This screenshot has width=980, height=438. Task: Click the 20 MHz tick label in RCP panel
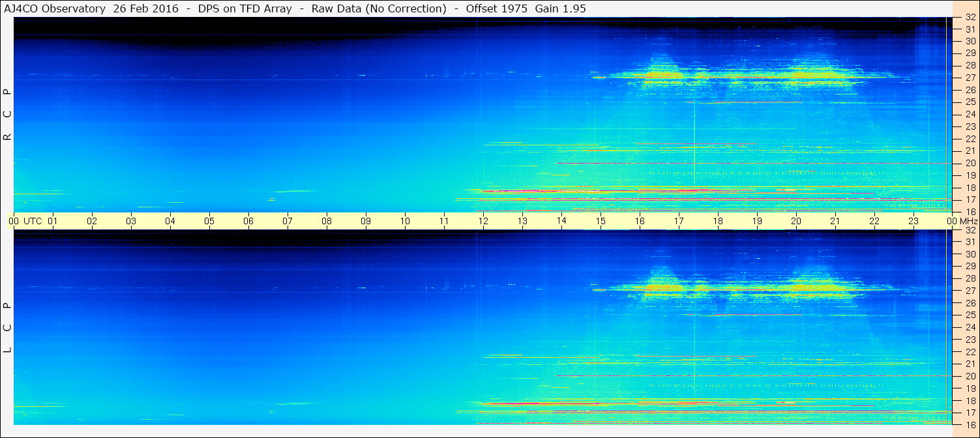[x=970, y=163]
